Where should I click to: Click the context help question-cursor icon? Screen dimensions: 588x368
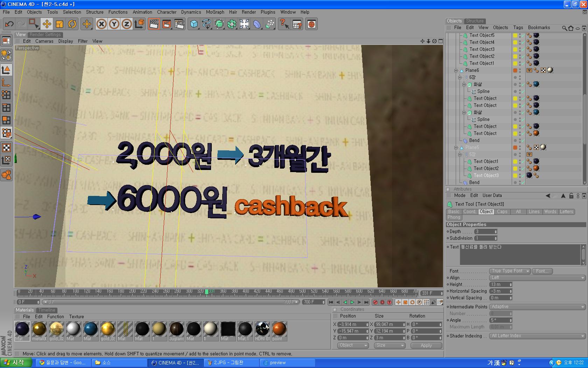click(284, 24)
